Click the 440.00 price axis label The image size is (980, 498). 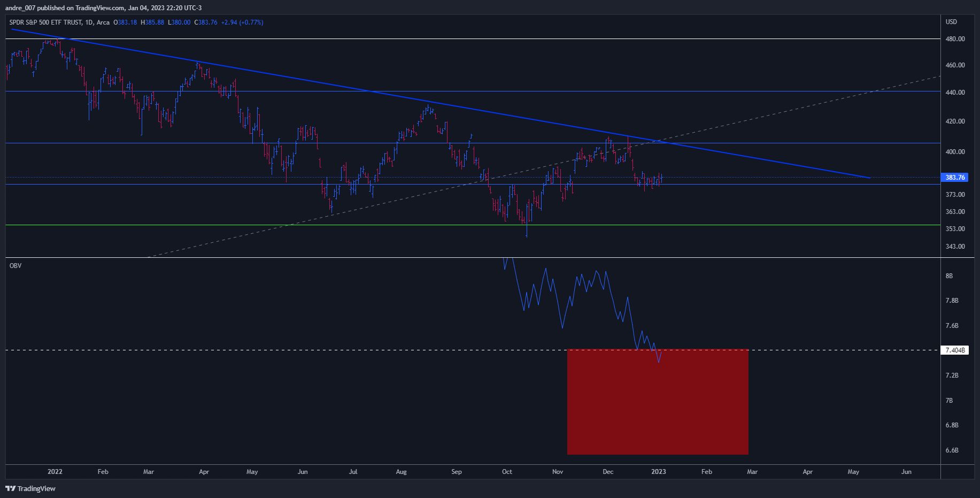(x=955, y=93)
